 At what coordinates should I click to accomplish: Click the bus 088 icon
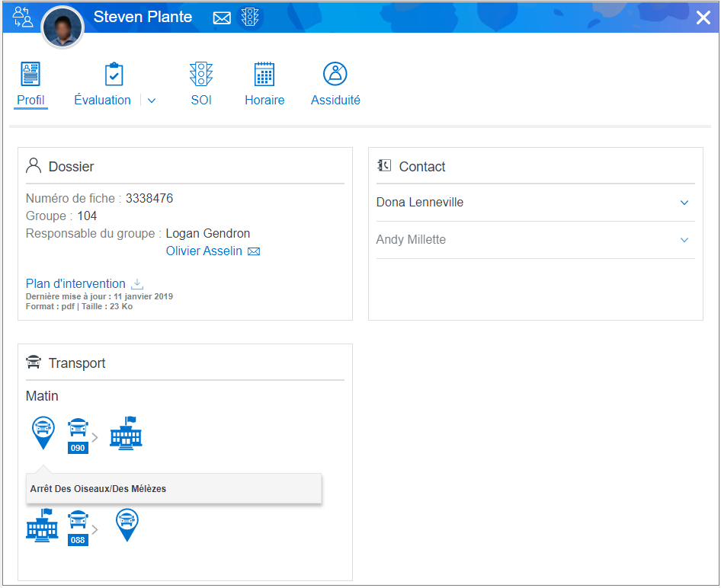(78, 527)
